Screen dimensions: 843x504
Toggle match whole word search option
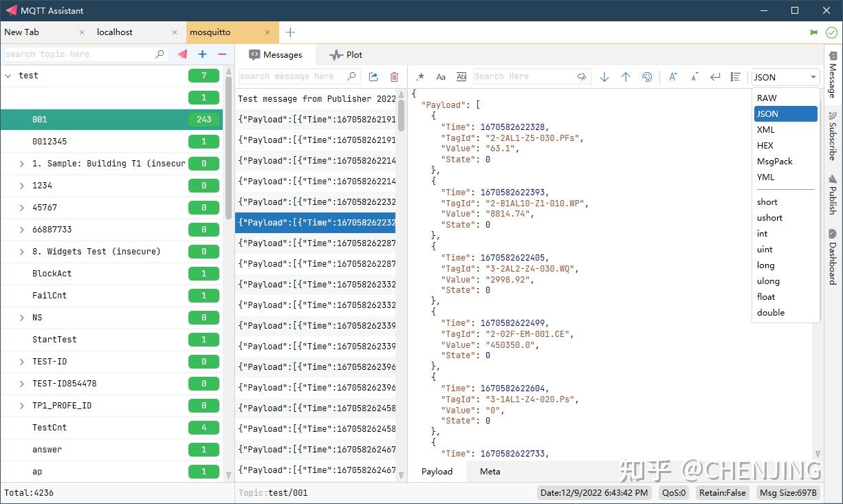(x=461, y=77)
